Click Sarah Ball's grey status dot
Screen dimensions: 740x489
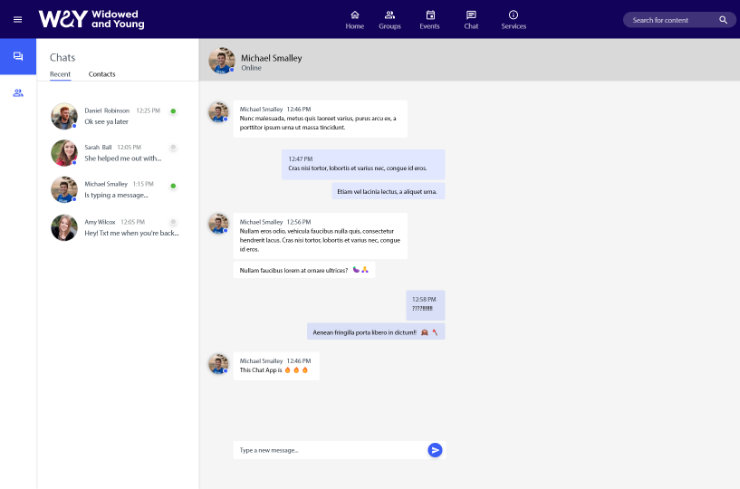173,148
